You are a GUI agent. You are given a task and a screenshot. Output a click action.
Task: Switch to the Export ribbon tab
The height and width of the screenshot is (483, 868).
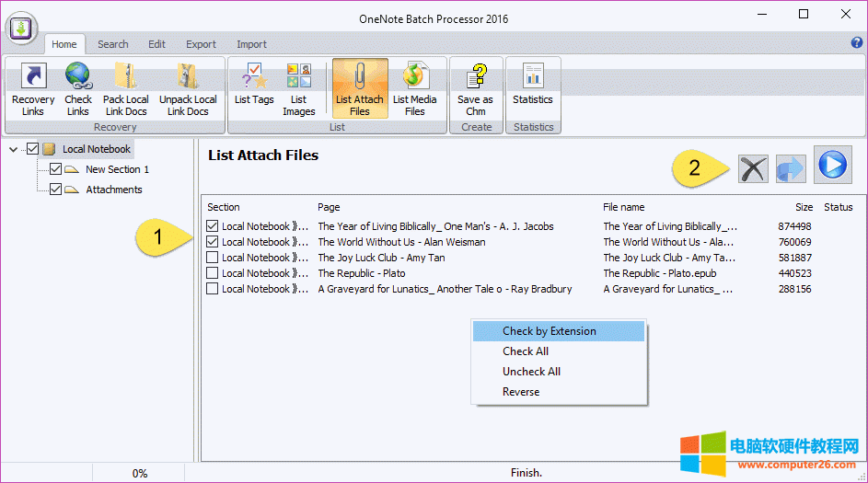click(x=201, y=44)
